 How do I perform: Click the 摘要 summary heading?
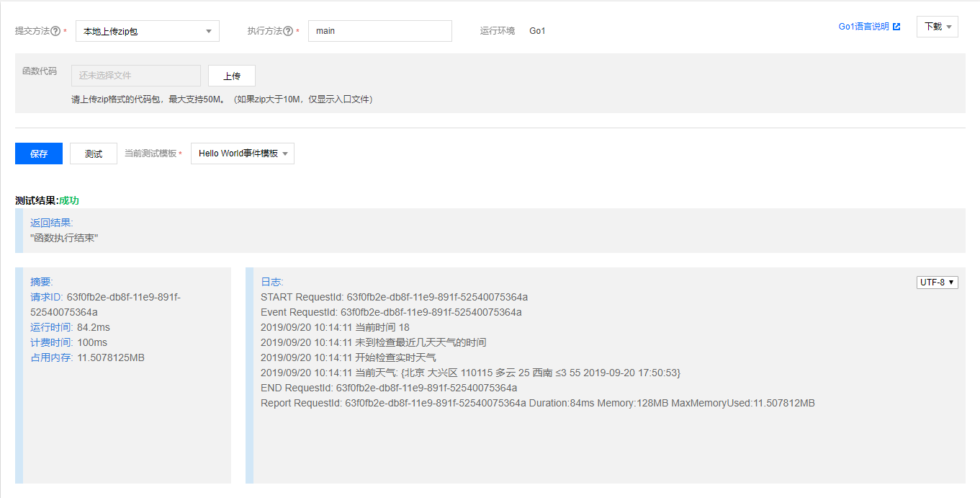click(42, 282)
